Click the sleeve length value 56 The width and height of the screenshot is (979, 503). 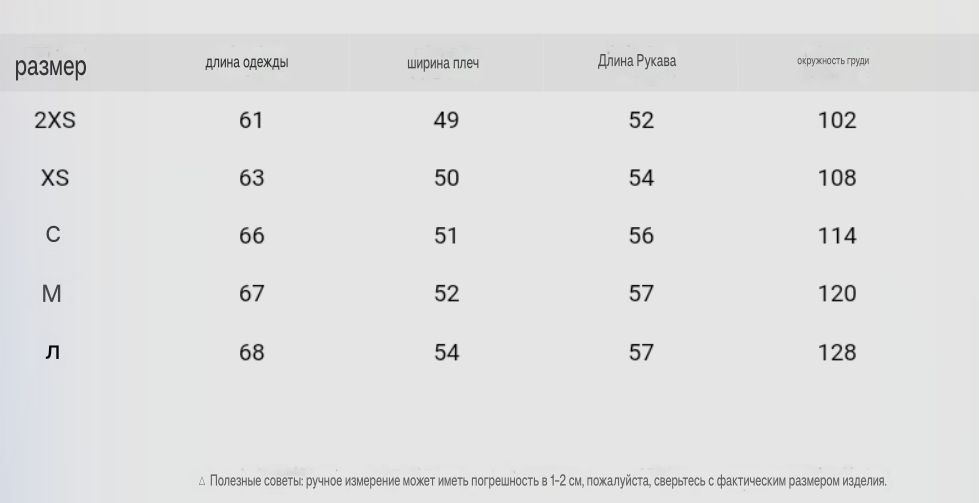pos(641,236)
